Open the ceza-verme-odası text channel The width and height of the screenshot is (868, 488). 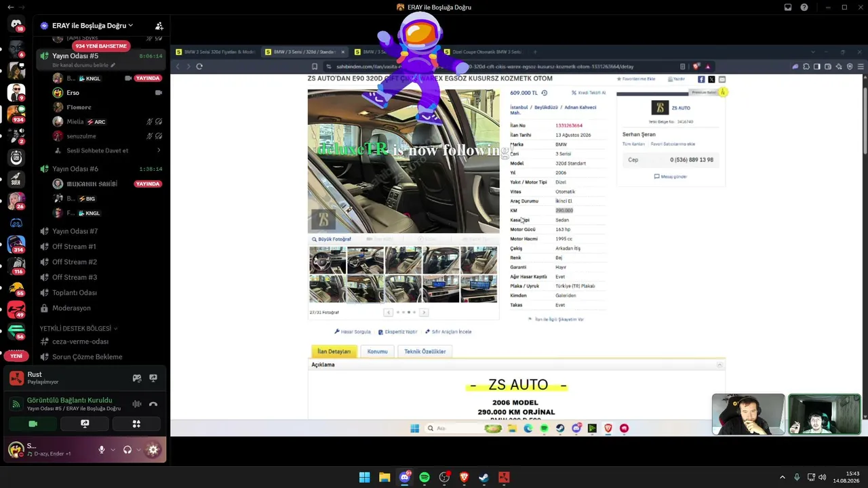coord(80,342)
